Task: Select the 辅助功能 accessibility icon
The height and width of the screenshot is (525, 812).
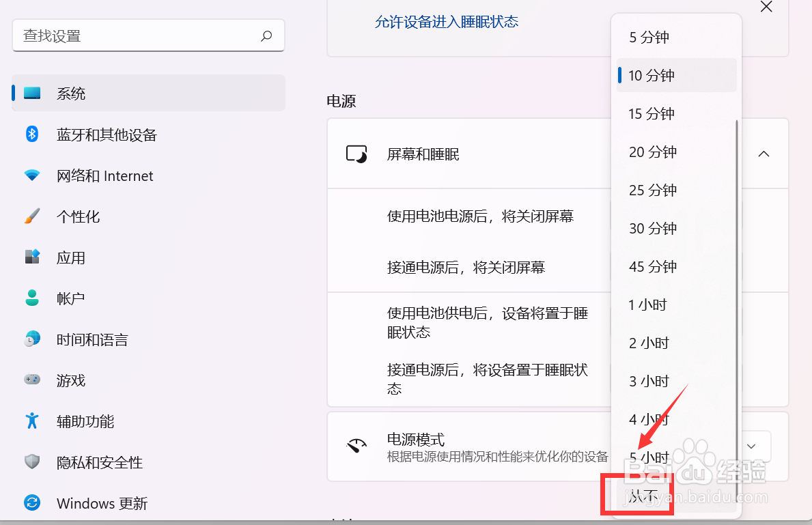Action: [x=32, y=421]
